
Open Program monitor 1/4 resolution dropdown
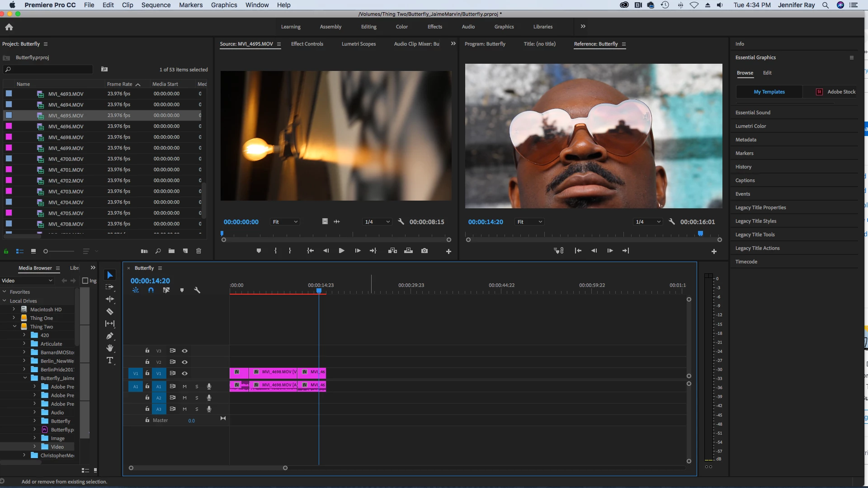pyautogui.click(x=648, y=222)
